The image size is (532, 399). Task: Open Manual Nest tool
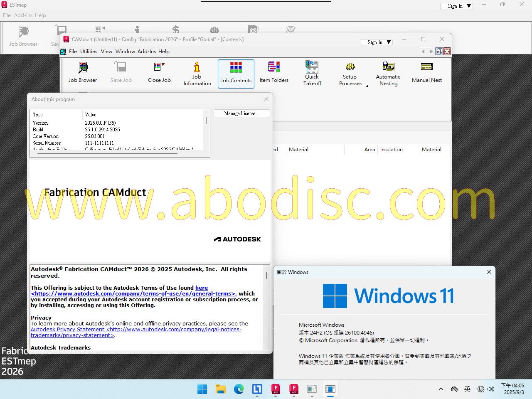click(x=427, y=73)
